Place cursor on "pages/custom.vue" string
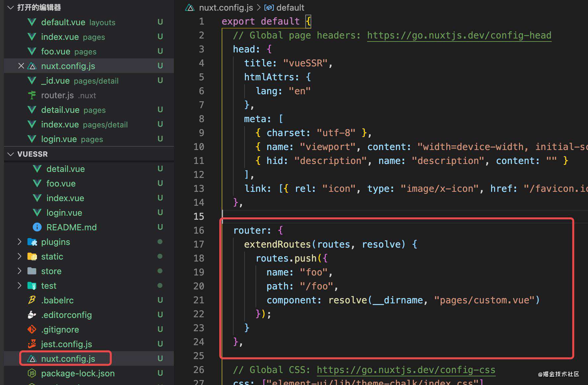 coord(484,300)
